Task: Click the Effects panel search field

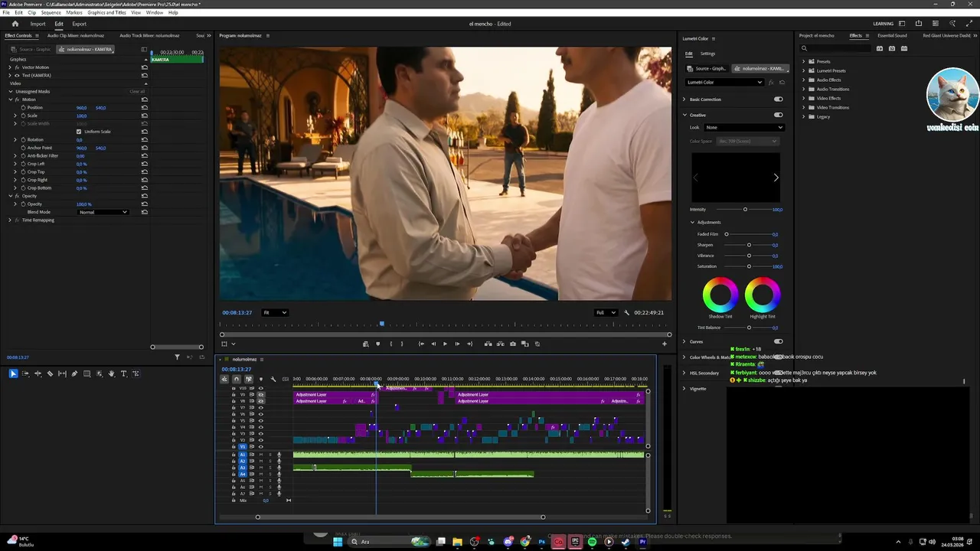Action: (x=835, y=48)
